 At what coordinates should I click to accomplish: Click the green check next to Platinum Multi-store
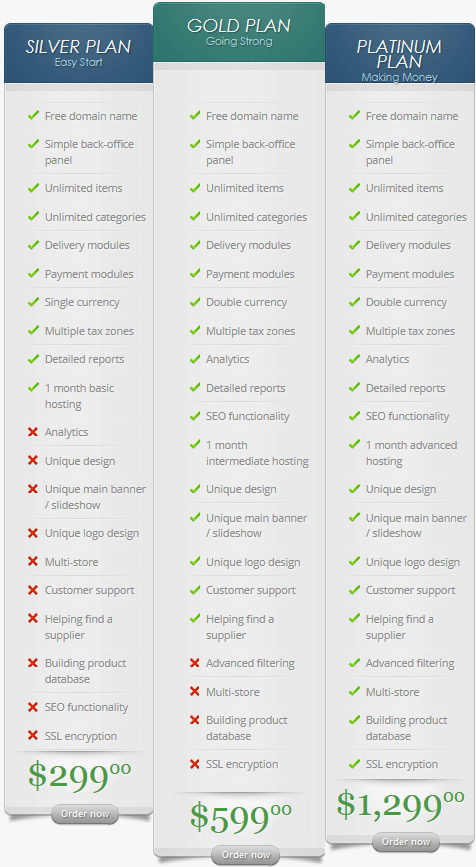[354, 691]
